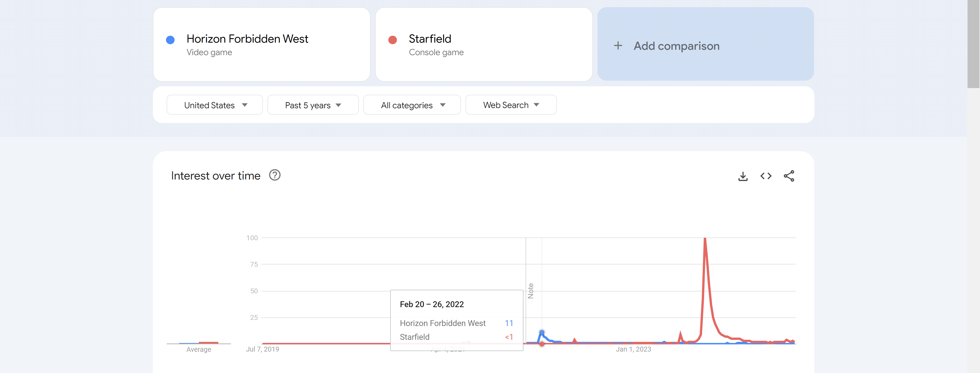
Task: Open help for Interest over time
Action: coord(275,175)
